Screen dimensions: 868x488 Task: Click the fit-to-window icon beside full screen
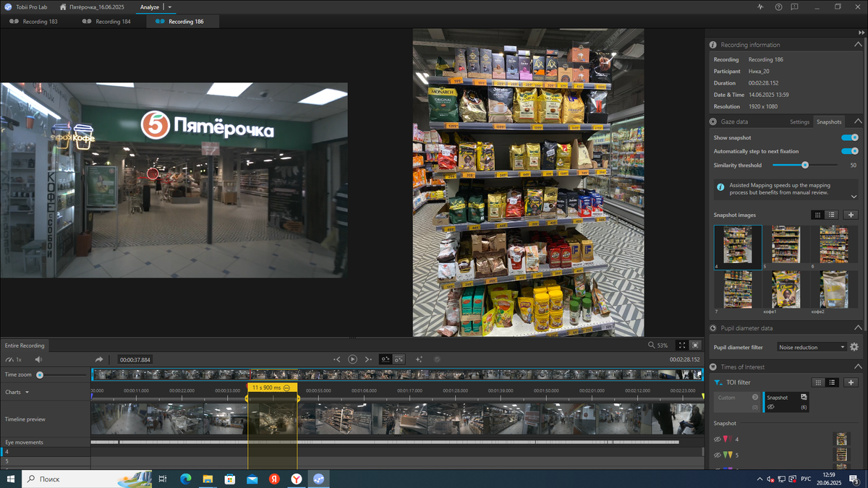(x=695, y=346)
